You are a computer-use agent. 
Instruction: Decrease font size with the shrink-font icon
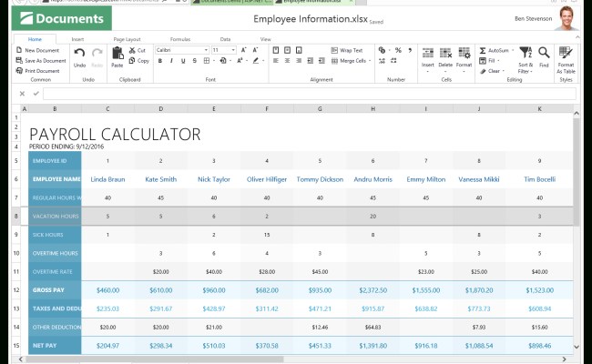pos(255,50)
